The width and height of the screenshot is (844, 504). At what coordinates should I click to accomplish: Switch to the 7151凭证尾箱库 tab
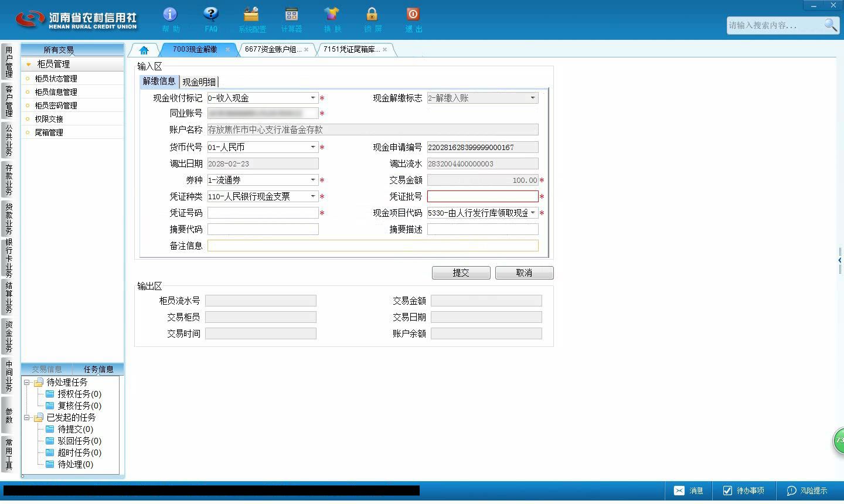(352, 50)
